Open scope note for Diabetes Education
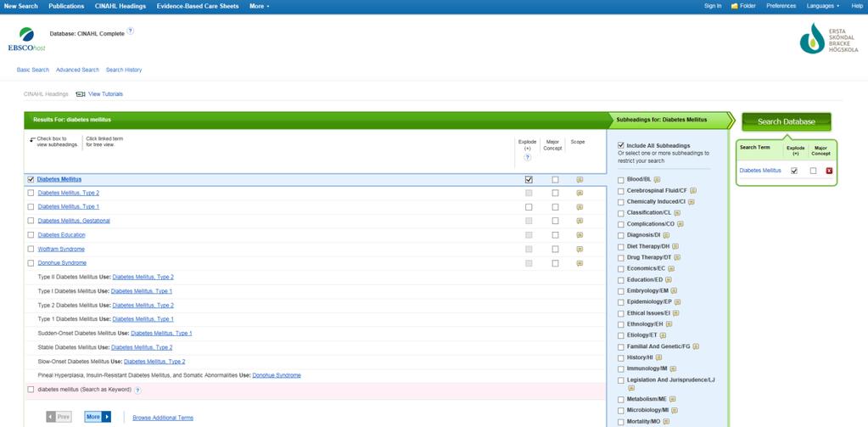868x427 pixels. (x=580, y=235)
